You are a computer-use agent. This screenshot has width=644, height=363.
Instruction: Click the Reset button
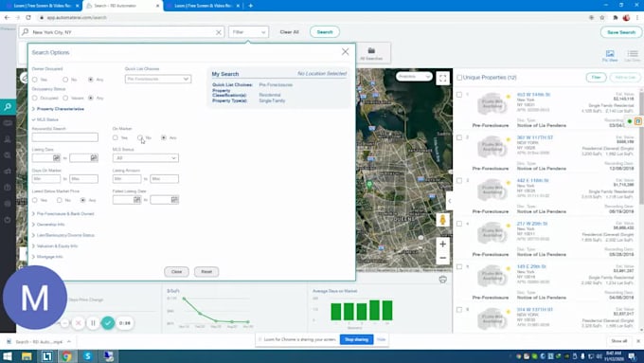206,272
